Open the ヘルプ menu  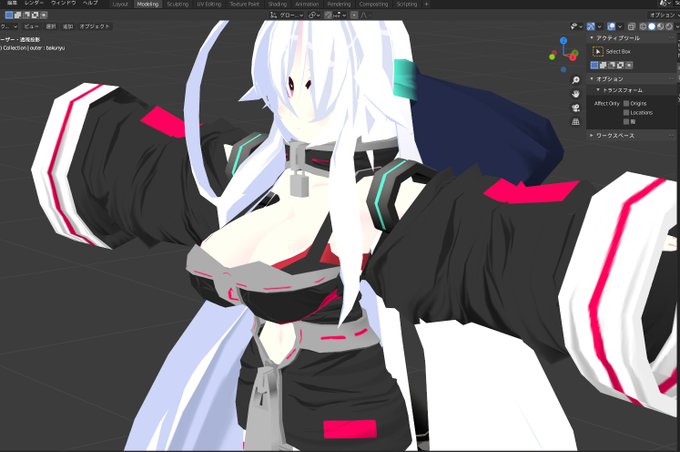pyautogui.click(x=90, y=3)
